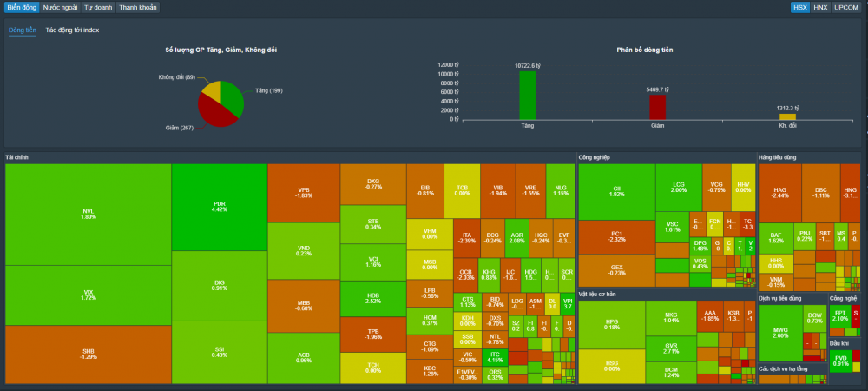Select the DXG -0.27% tile
Image resolution: width=868 pixels, height=391 pixels.
[x=373, y=184]
